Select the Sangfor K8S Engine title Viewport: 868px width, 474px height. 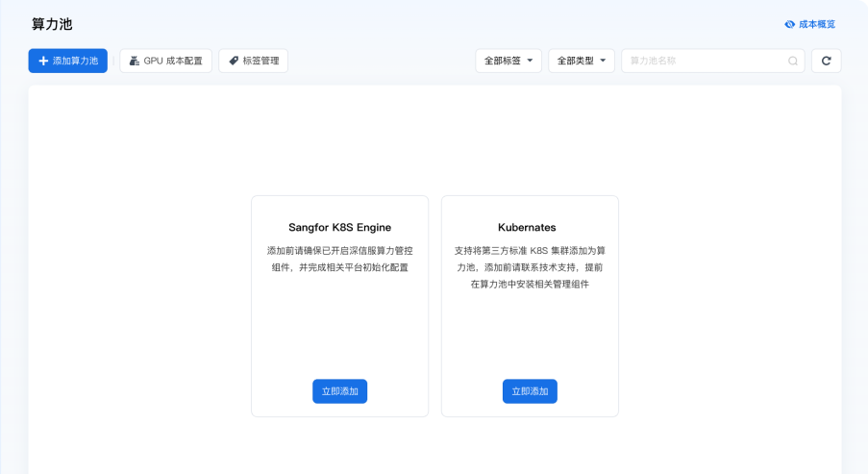[x=340, y=228]
